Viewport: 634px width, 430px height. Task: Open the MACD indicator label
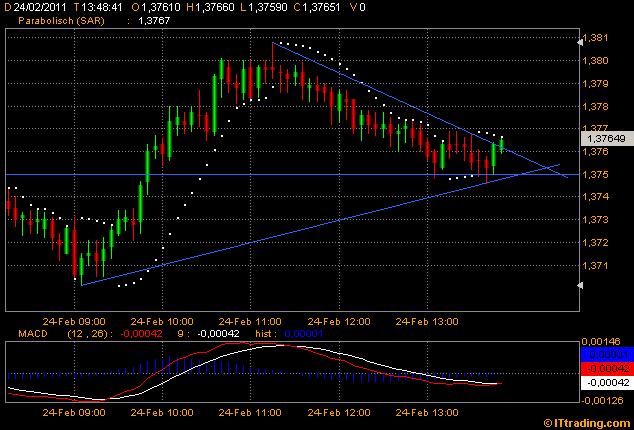[33, 334]
